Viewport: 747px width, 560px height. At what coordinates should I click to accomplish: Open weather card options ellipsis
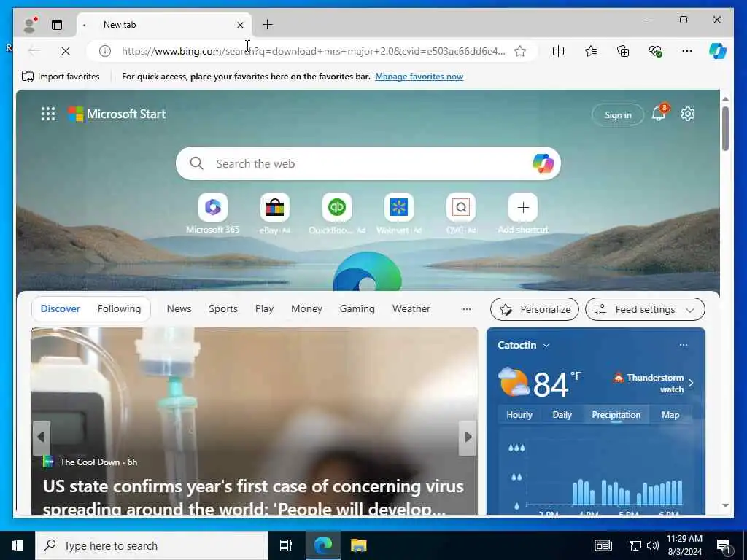(x=684, y=345)
